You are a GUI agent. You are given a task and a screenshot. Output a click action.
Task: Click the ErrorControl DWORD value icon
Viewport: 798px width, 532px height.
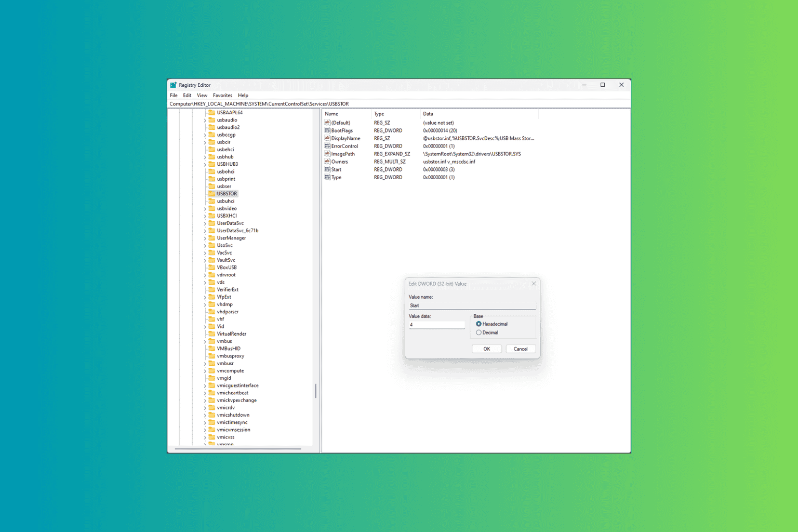(327, 146)
